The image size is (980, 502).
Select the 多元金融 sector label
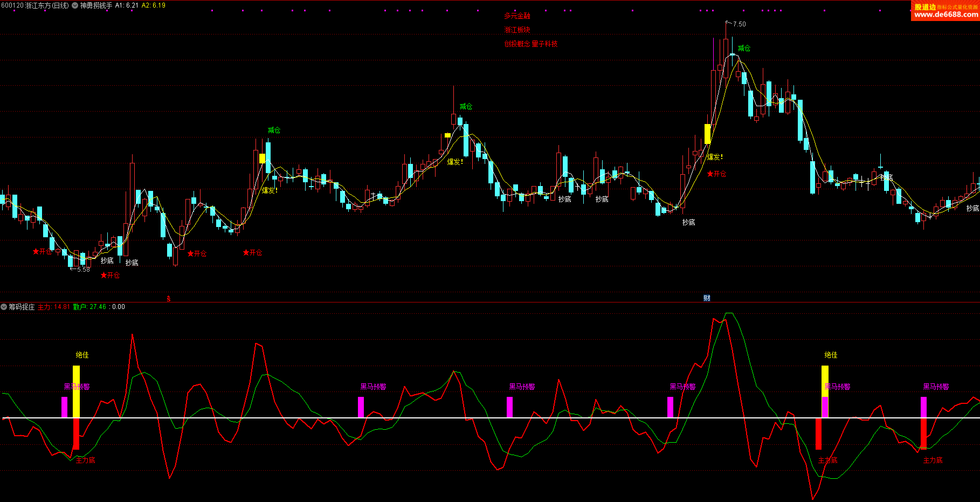[517, 16]
